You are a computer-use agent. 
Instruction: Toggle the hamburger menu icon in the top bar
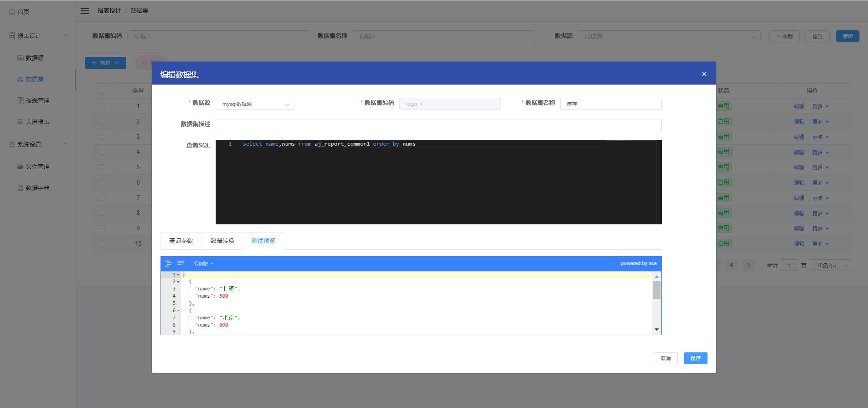[x=85, y=10]
